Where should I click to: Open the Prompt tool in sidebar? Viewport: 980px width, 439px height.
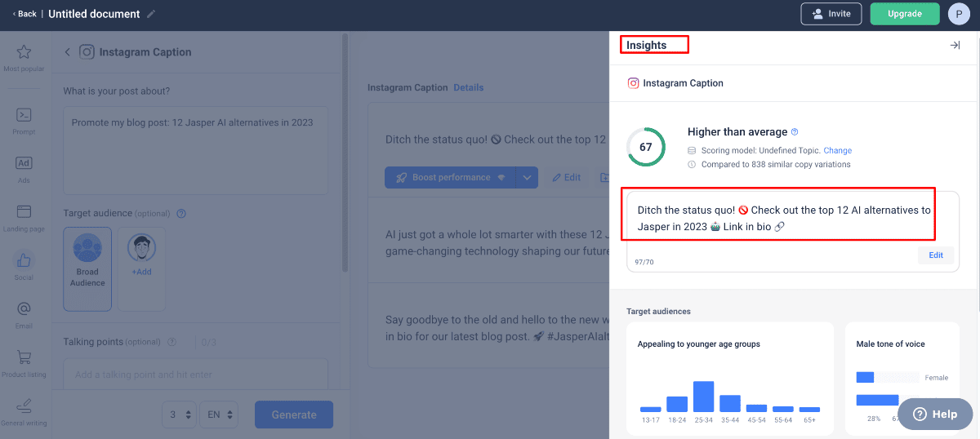(x=24, y=116)
